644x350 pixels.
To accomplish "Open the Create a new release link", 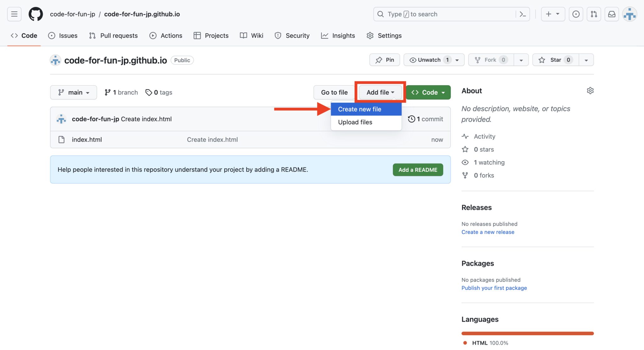I will 488,232.
